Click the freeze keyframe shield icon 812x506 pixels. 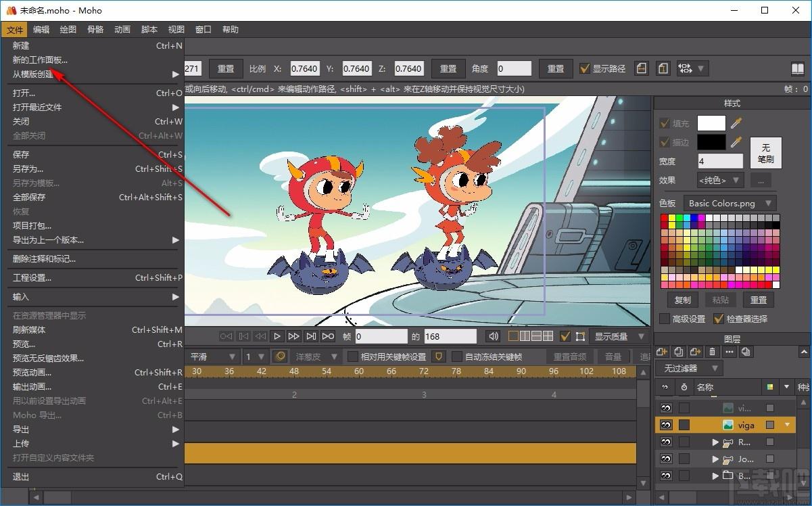pos(439,356)
